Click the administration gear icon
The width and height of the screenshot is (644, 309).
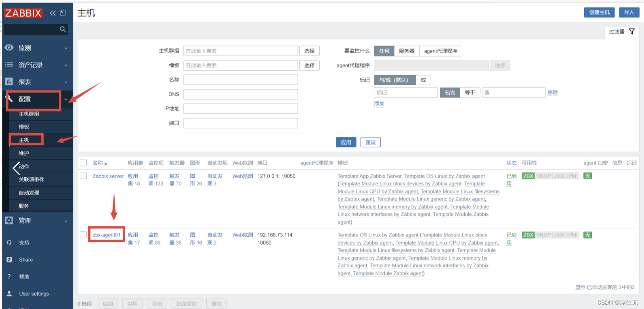coord(9,221)
